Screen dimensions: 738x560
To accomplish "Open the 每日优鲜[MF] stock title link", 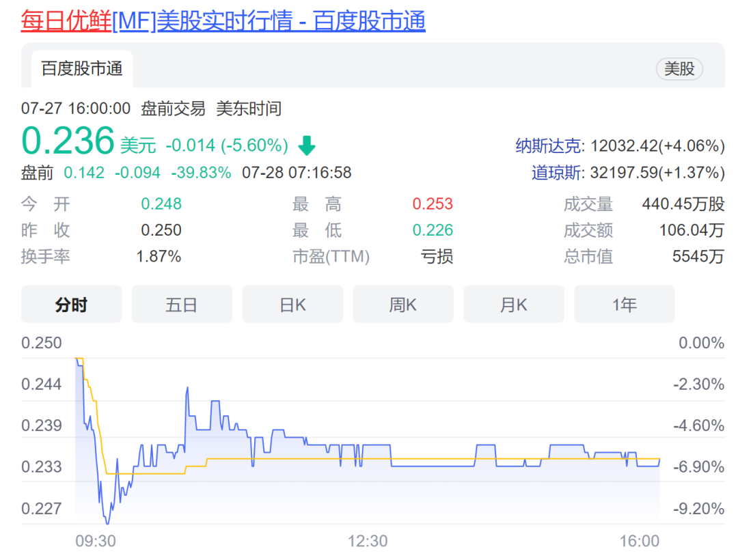I will click(223, 21).
